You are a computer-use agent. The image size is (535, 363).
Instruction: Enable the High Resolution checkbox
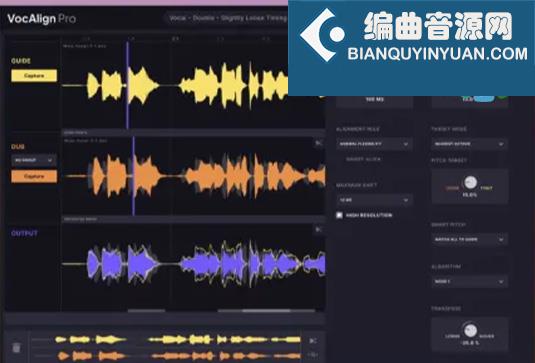click(x=339, y=215)
